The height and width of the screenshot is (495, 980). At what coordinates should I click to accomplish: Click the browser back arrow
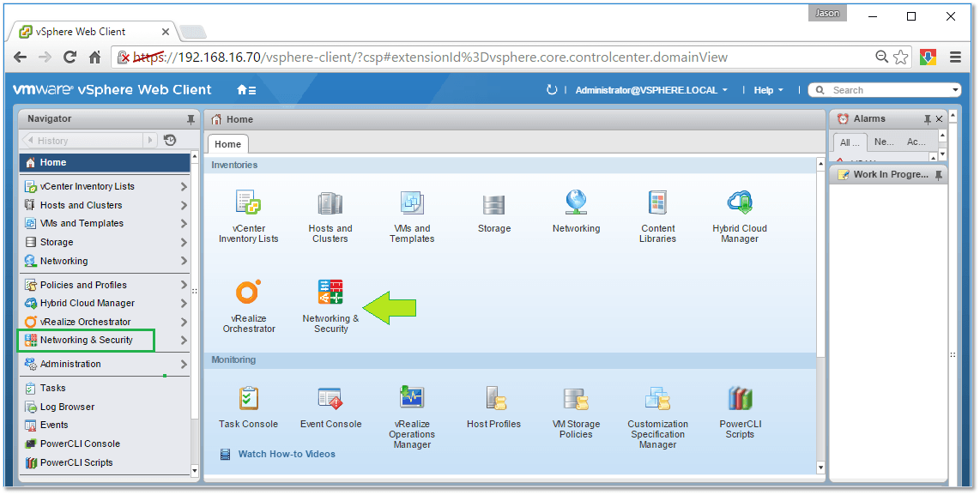coord(20,57)
